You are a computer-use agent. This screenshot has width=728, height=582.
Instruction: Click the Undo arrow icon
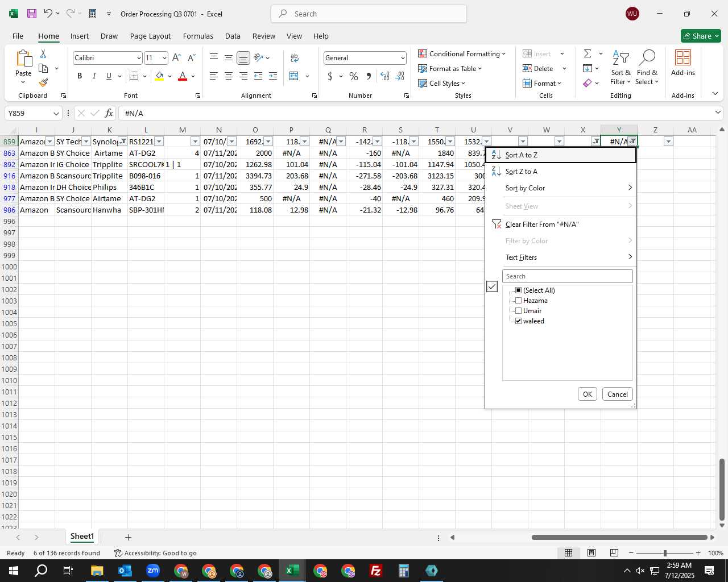click(48, 14)
